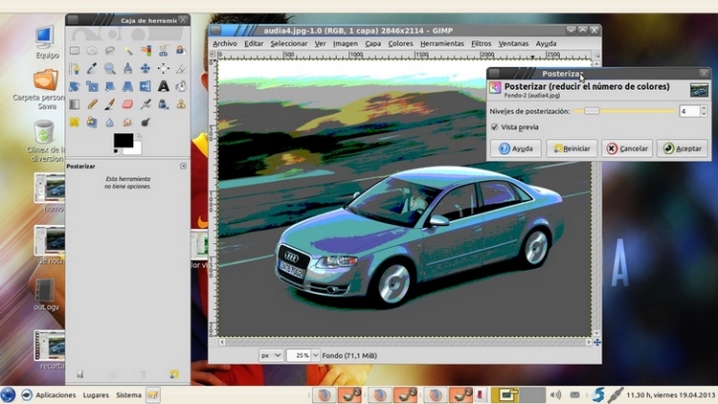
Task: Open the Filtros menu
Action: pyautogui.click(x=481, y=44)
